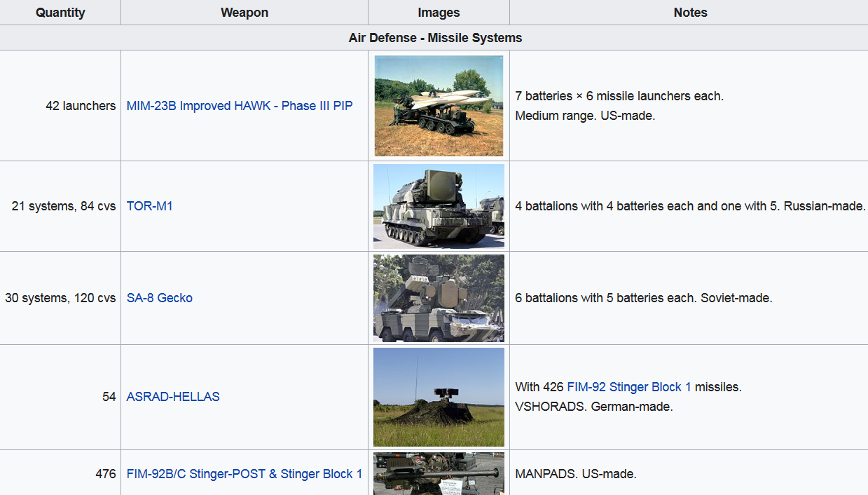Select the '30 systems, 120 cvs' cell
Image resolution: width=868 pixels, height=495 pixels.
click(x=60, y=298)
